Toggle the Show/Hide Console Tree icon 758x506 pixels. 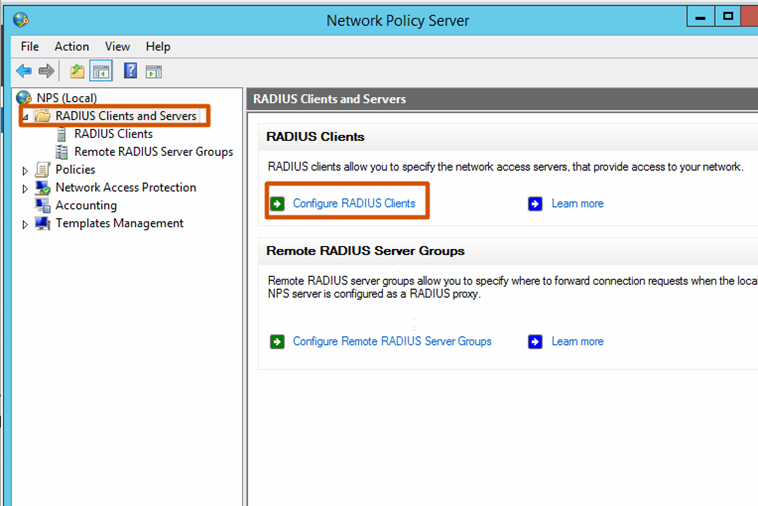pos(101,71)
